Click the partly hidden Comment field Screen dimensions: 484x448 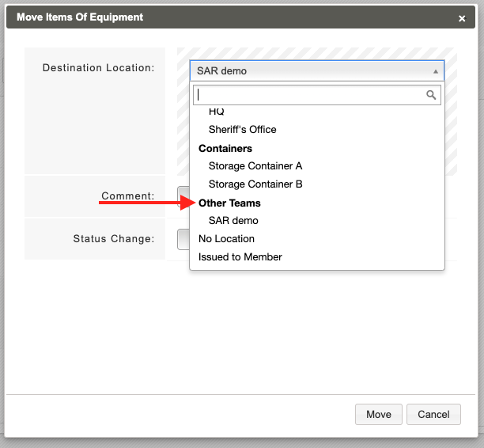pos(183,196)
